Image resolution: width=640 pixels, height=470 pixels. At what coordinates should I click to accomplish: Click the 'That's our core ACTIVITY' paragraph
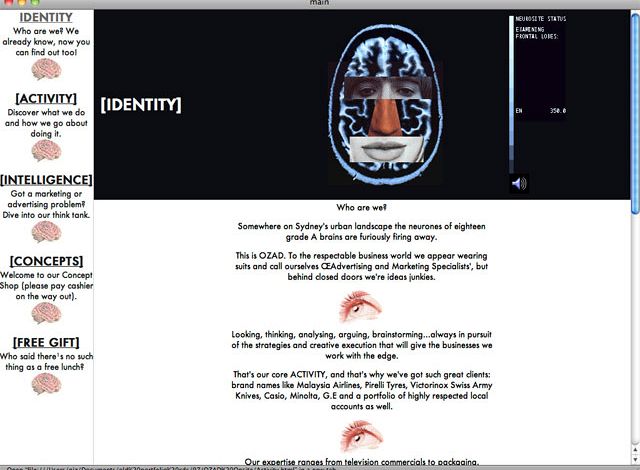362,390
